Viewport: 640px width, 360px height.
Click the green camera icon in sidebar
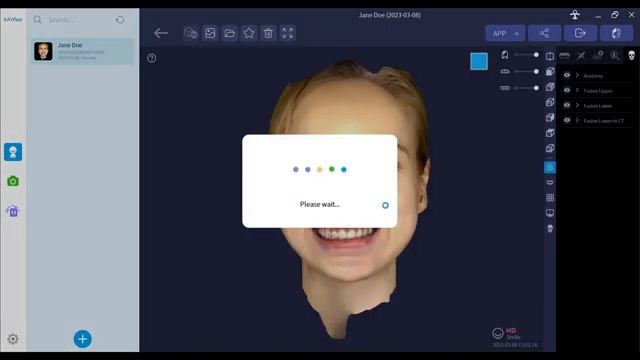coord(13,181)
